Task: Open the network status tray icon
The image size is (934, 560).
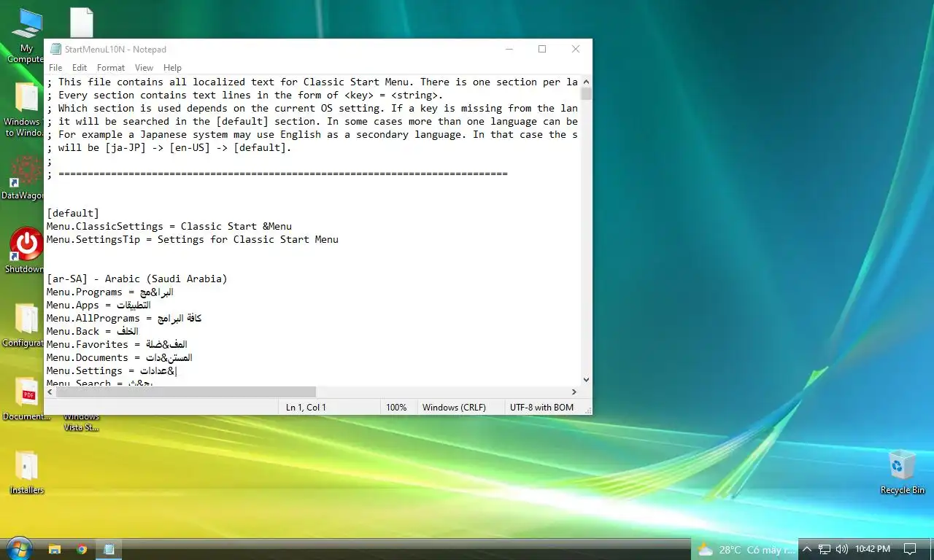Action: (825, 549)
